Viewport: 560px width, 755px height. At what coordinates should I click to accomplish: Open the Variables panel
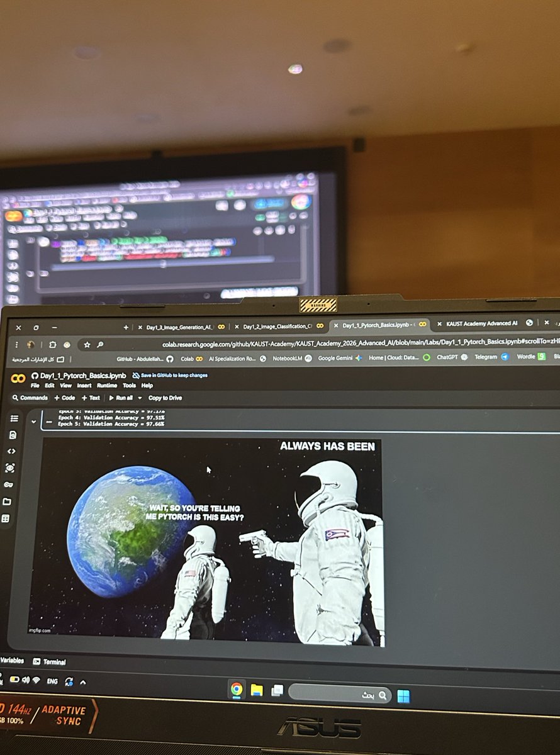tap(12, 661)
